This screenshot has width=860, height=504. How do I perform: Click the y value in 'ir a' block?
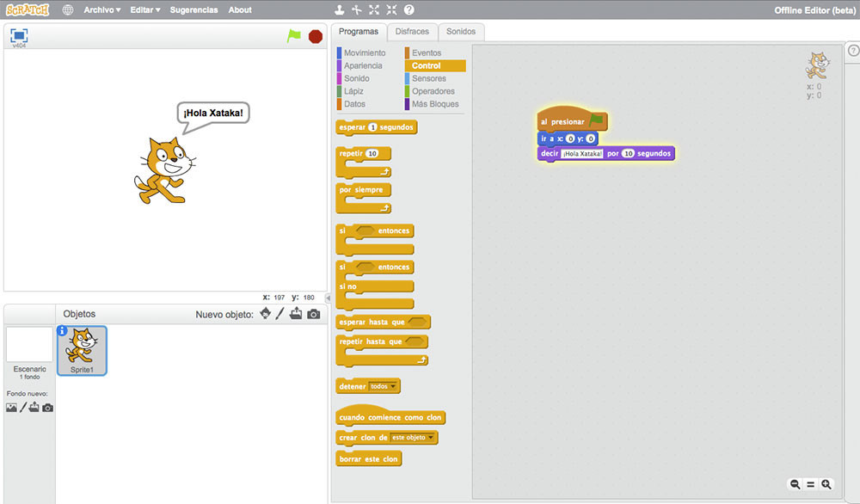591,138
